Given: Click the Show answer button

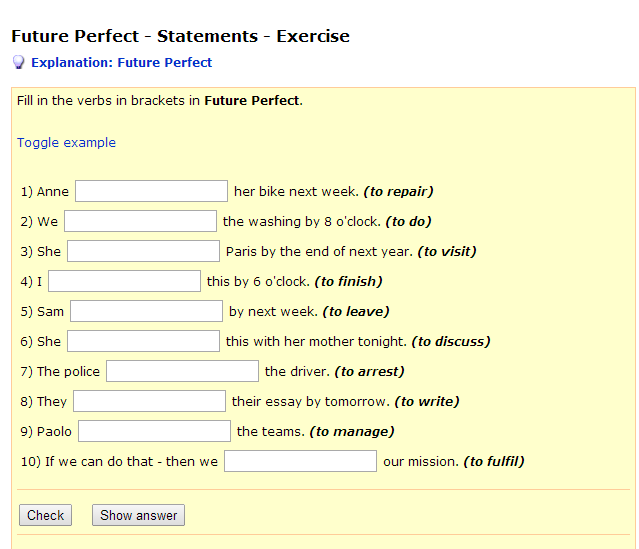Looking at the screenshot, I should 138,516.
